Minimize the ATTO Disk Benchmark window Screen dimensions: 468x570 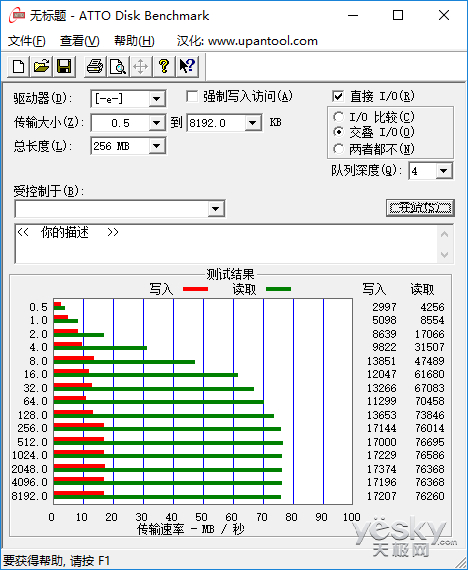353,15
